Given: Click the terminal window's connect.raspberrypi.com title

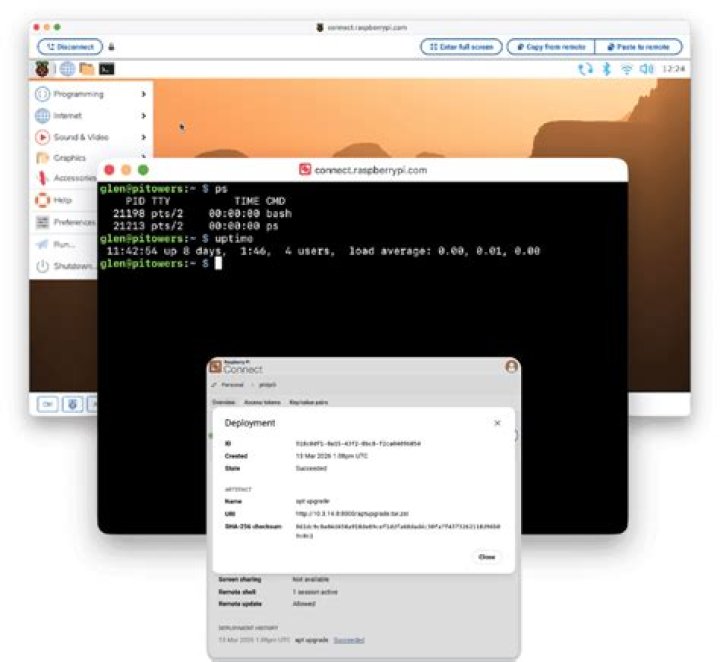Looking at the screenshot, I should pyautogui.click(x=371, y=170).
